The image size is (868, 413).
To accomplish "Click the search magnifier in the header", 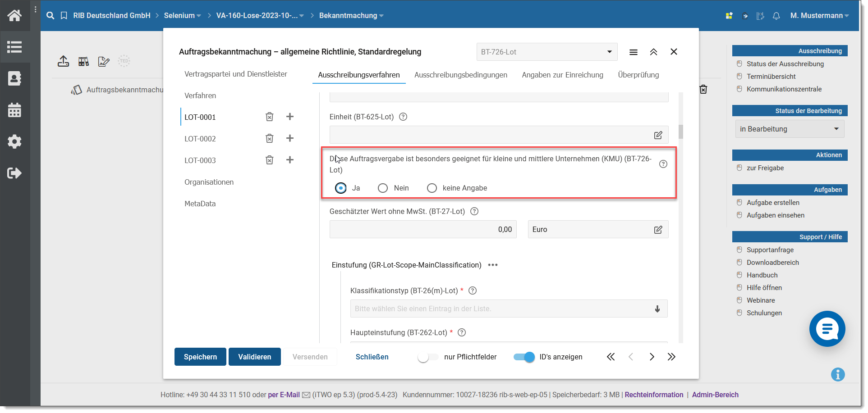I will (51, 15).
